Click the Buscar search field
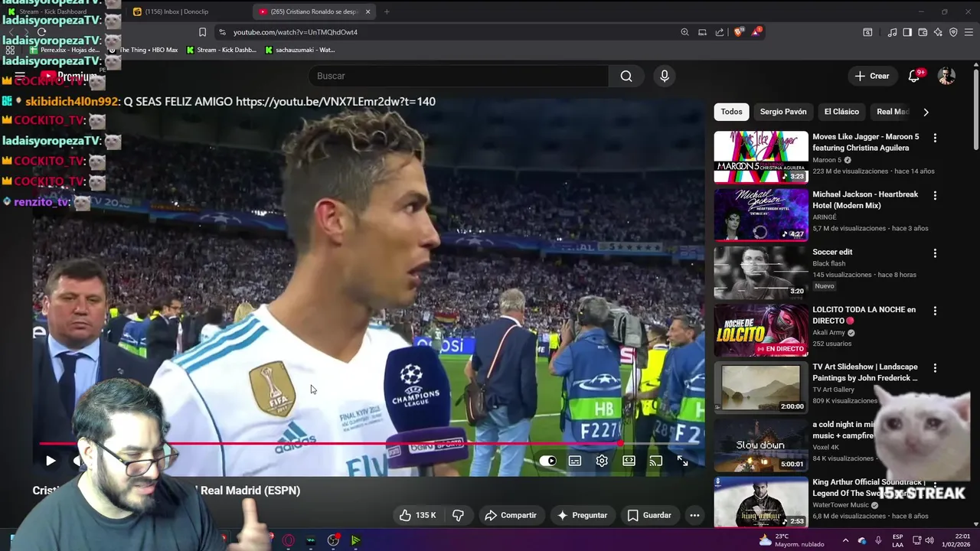This screenshot has height=551, width=980. [x=458, y=76]
